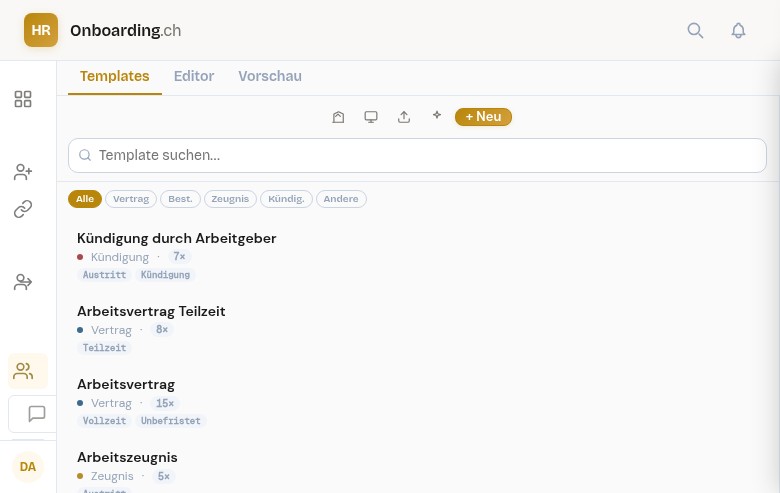The width and height of the screenshot is (780, 493).
Task: Click the blue dot beside Arbeitsvertrag Teilzeit
Action: 80,330
